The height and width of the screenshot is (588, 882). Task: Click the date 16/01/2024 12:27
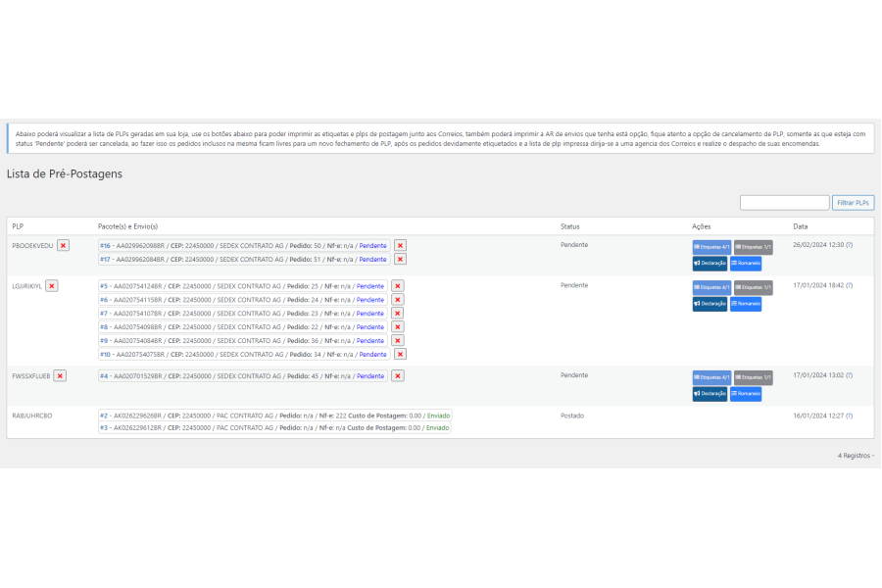pyautogui.click(x=818, y=416)
